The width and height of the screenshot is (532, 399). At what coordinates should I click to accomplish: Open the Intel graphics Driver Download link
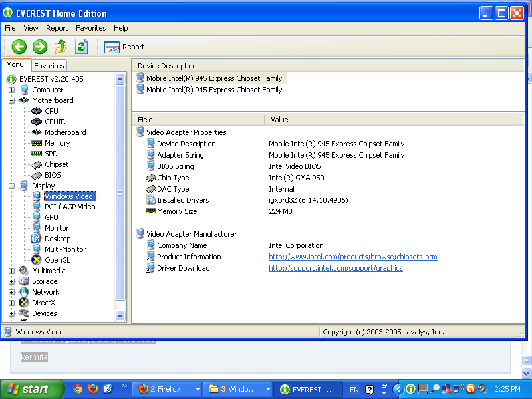[336, 268]
